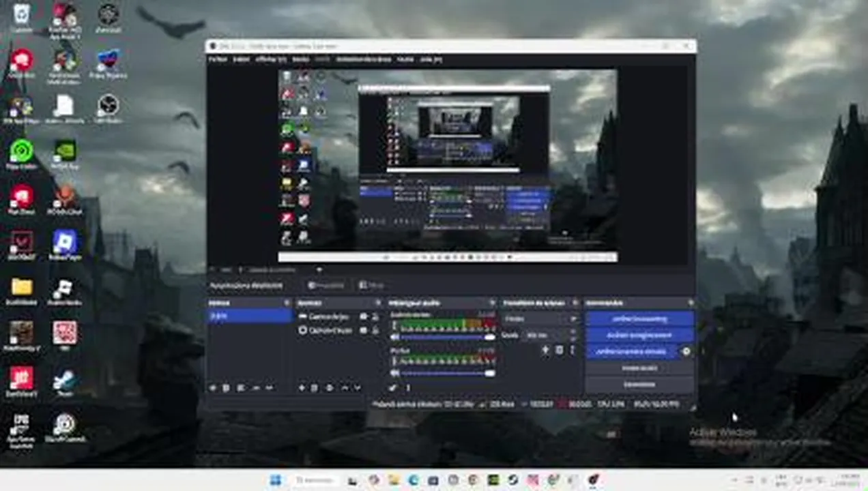Move selected scene up
This screenshot has width=868, height=491.
[x=256, y=388]
